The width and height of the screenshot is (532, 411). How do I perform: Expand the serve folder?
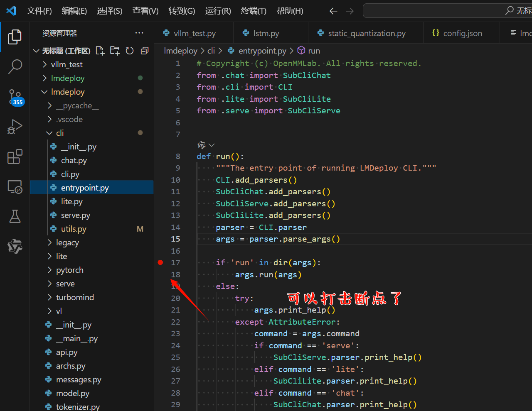(50, 284)
